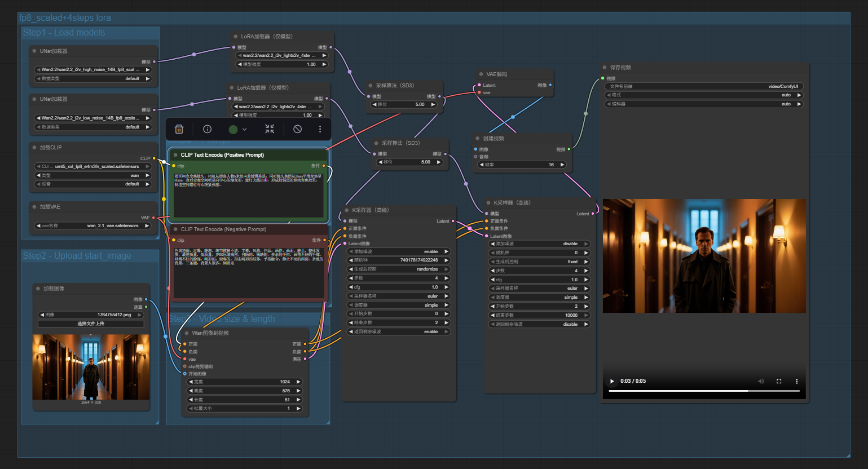This screenshot has height=469, width=868.
Task: Next option for 添加噪波 disable arrow
Action: click(x=587, y=244)
